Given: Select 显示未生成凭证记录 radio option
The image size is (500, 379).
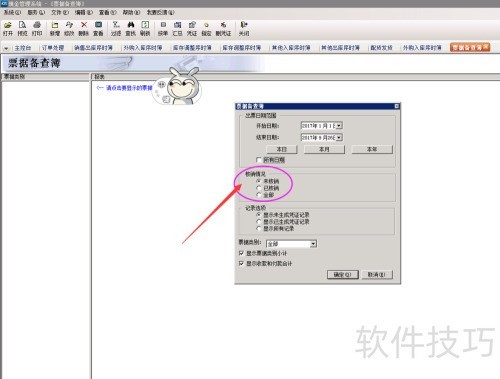Looking at the screenshot, I should pyautogui.click(x=258, y=215).
